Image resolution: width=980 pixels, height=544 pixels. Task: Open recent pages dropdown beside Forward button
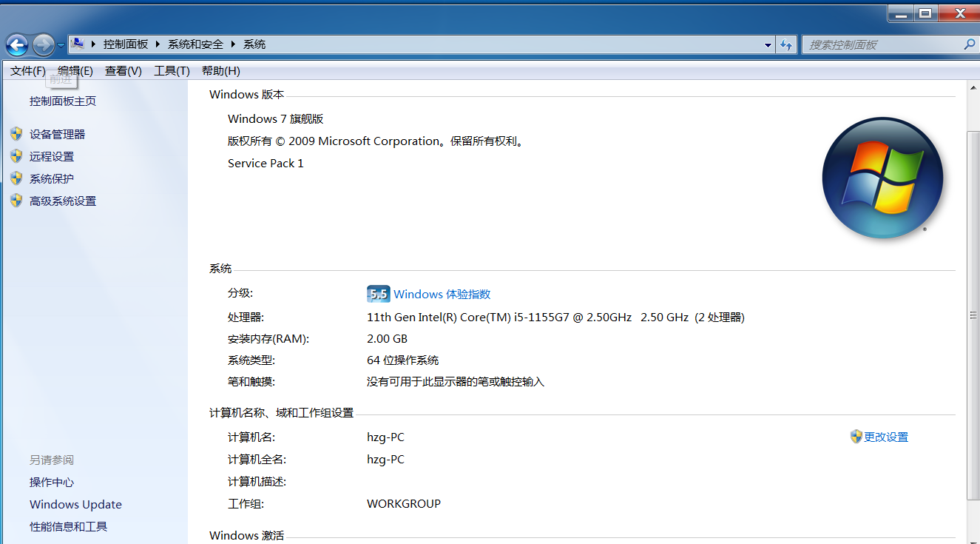click(x=61, y=46)
